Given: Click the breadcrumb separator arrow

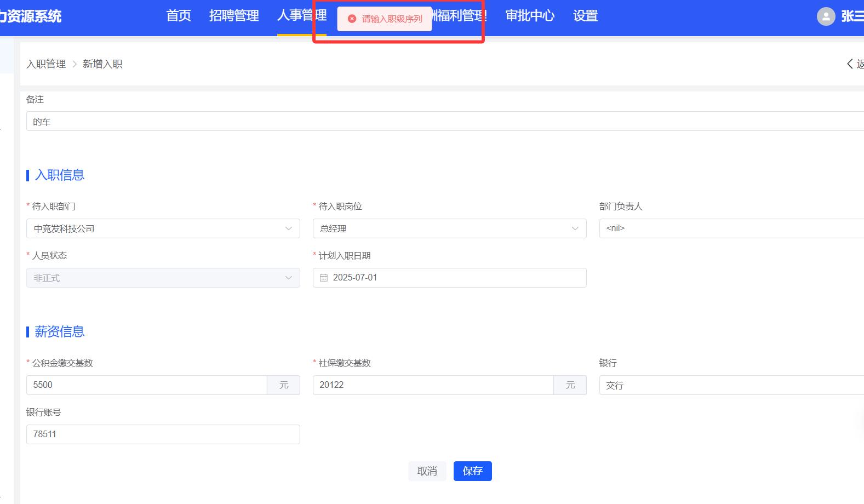Looking at the screenshot, I should 75,64.
